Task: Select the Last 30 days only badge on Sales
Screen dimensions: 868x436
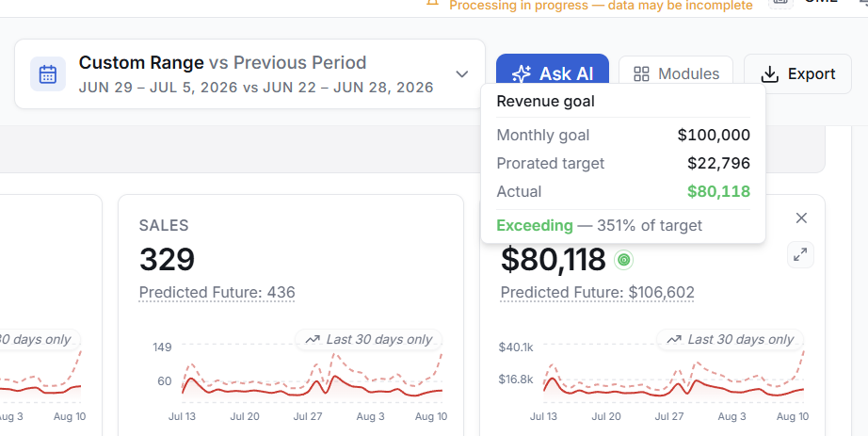Action: 369,339
